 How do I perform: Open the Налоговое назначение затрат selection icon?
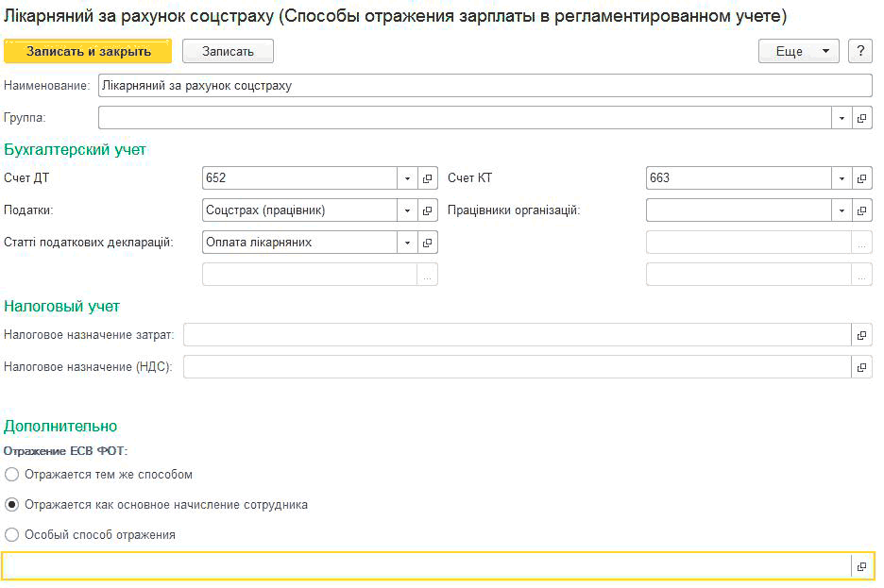[861, 335]
